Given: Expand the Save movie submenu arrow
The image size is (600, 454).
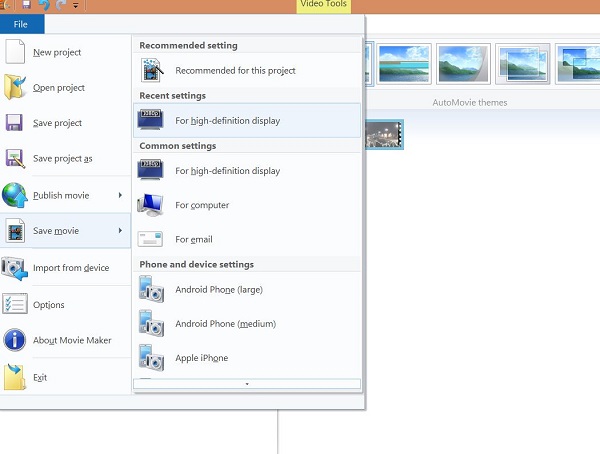Looking at the screenshot, I should click(x=120, y=230).
